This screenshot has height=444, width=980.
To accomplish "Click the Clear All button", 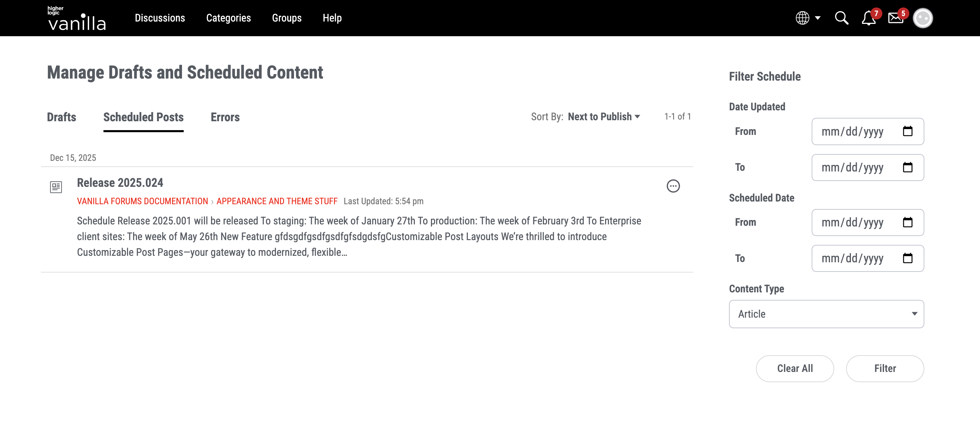I will pyautogui.click(x=795, y=368).
